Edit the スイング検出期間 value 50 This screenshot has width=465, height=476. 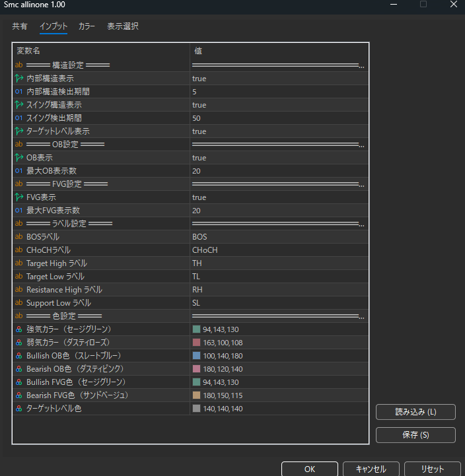pyautogui.click(x=196, y=118)
